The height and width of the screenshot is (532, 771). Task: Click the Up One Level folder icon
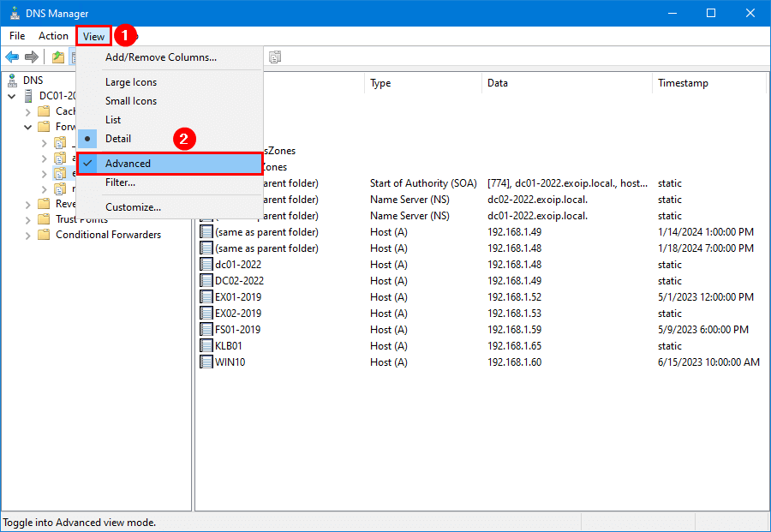point(57,57)
